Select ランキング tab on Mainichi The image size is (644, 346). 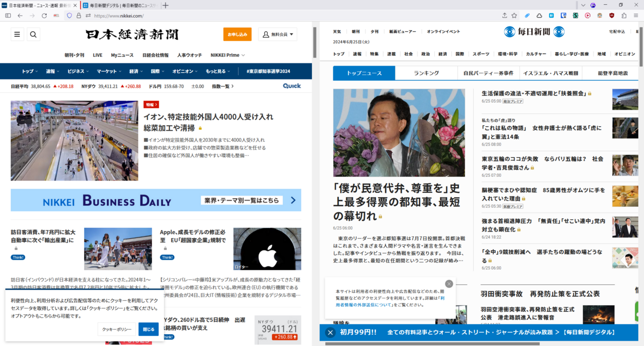point(426,73)
